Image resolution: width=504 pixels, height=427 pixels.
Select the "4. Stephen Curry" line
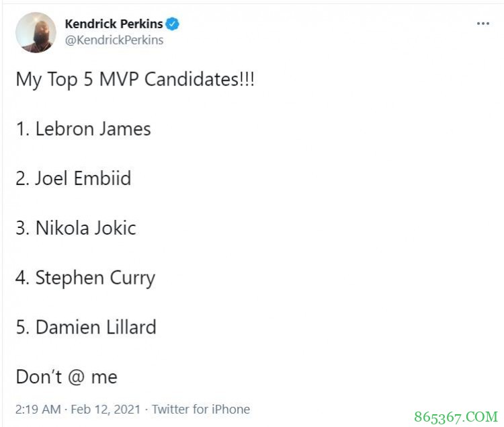[85, 278]
